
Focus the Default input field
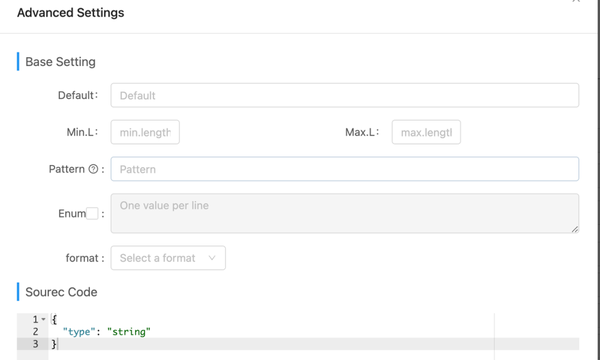(x=345, y=95)
